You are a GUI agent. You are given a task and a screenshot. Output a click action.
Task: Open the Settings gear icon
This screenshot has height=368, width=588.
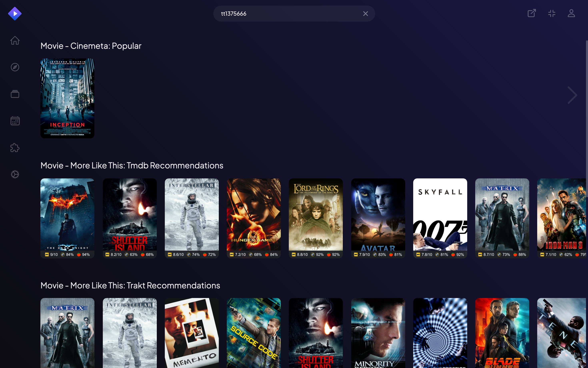click(15, 174)
